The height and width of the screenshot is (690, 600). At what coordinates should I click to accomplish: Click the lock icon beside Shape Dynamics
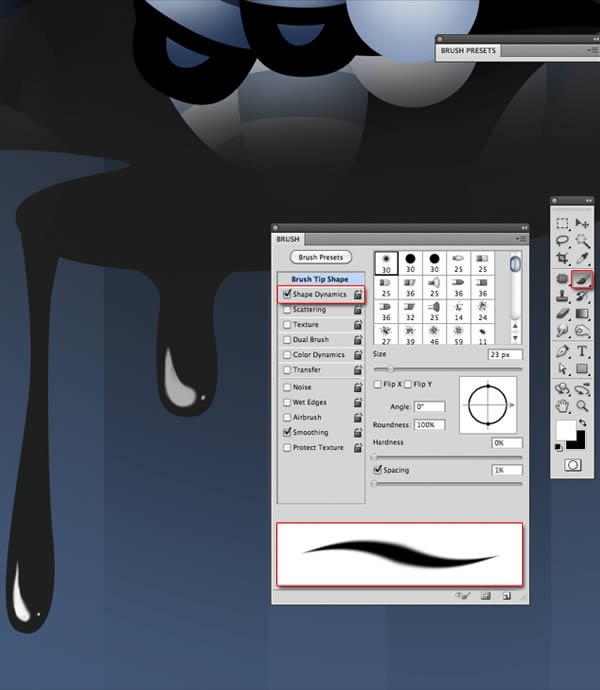point(358,294)
